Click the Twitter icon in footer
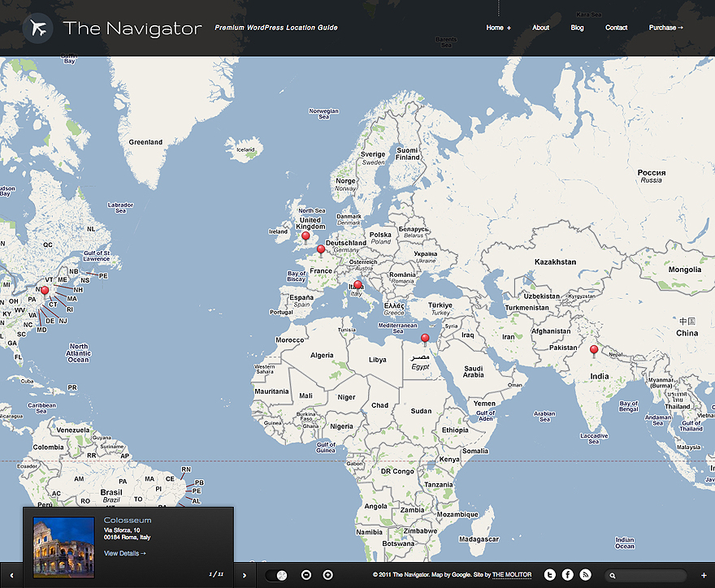The width and height of the screenshot is (715, 588). click(550, 575)
